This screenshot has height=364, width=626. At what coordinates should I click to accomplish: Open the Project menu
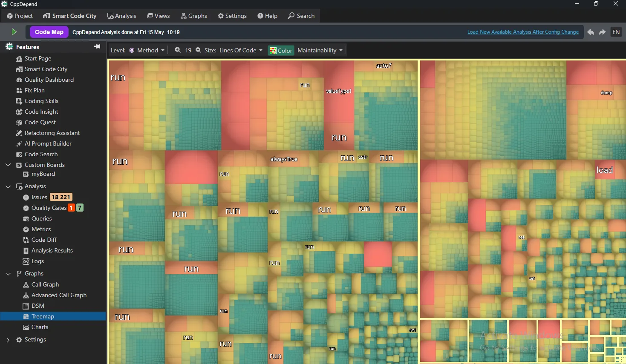(20, 16)
